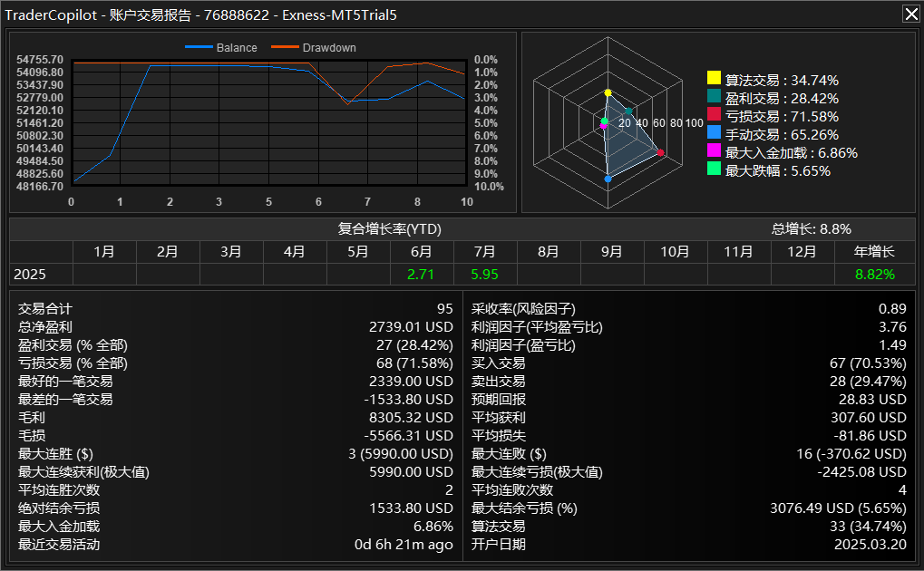Select the 年增长 column header
924x571 pixels.
tap(874, 252)
